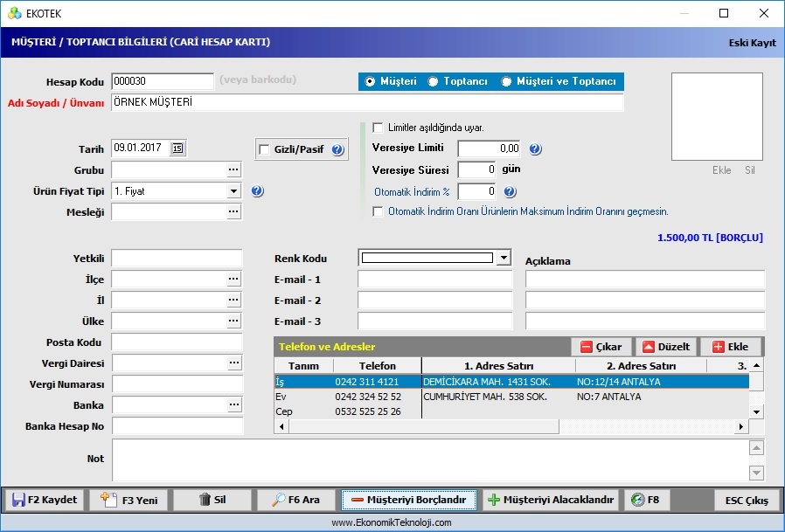Screen dimensions: 785x532
Task: Open search with F6 Ara
Action: (295, 500)
